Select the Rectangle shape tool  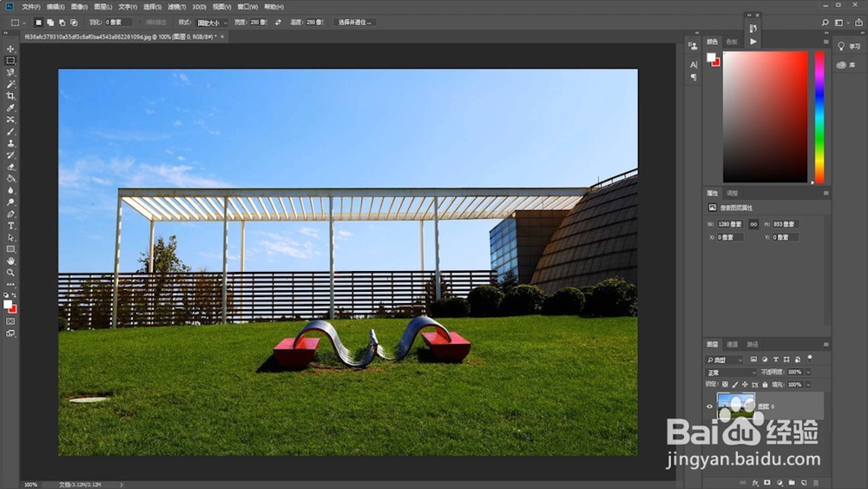coord(10,249)
